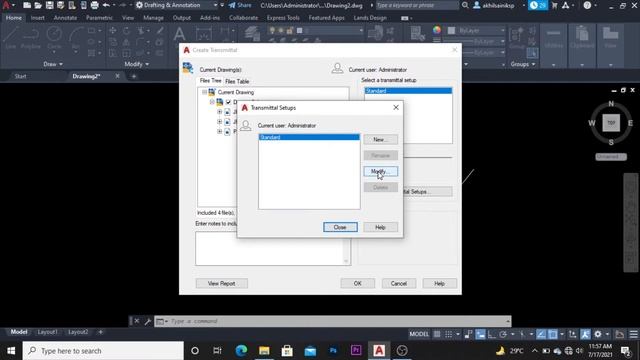
Task: Click the Annotation scale icon in status bar
Action: [585, 334]
